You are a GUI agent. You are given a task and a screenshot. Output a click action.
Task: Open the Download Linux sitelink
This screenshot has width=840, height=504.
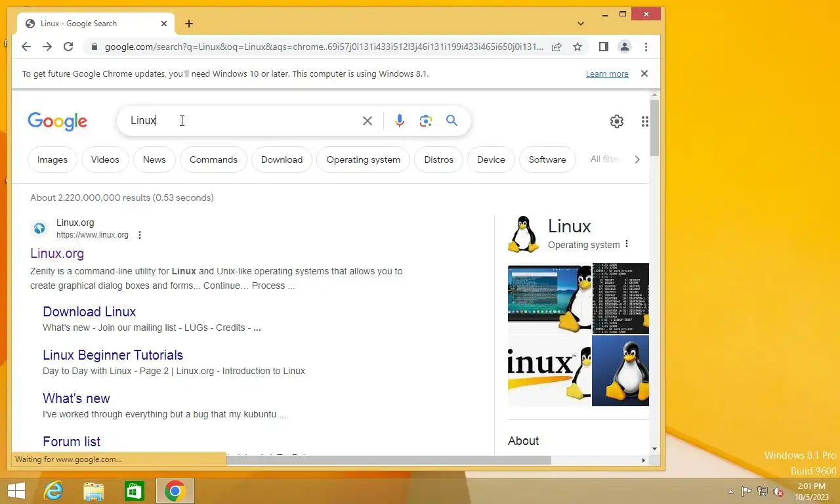(89, 312)
